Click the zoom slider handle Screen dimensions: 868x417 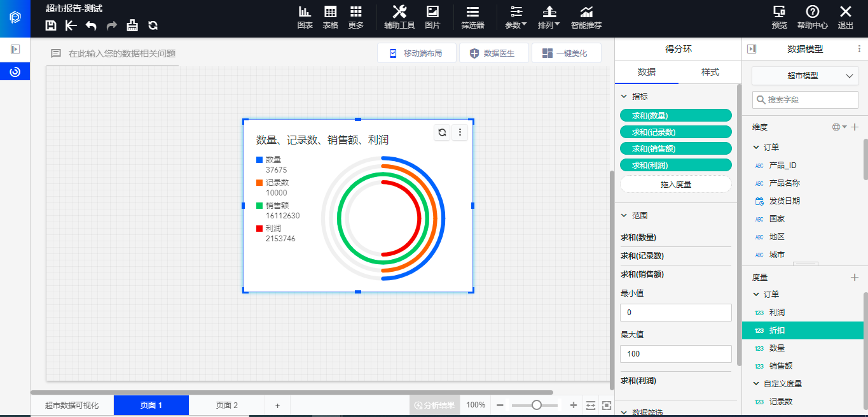click(537, 405)
